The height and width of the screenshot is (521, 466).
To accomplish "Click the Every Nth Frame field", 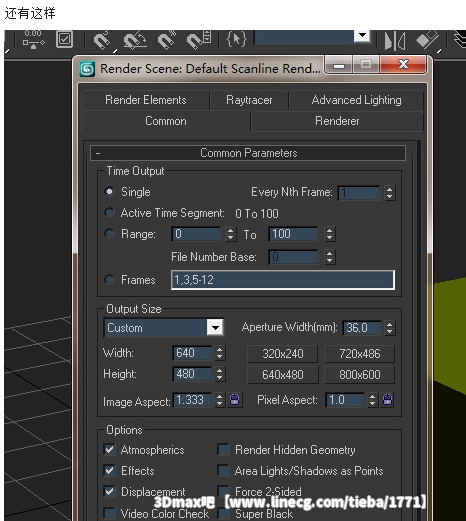I will click(359, 193).
